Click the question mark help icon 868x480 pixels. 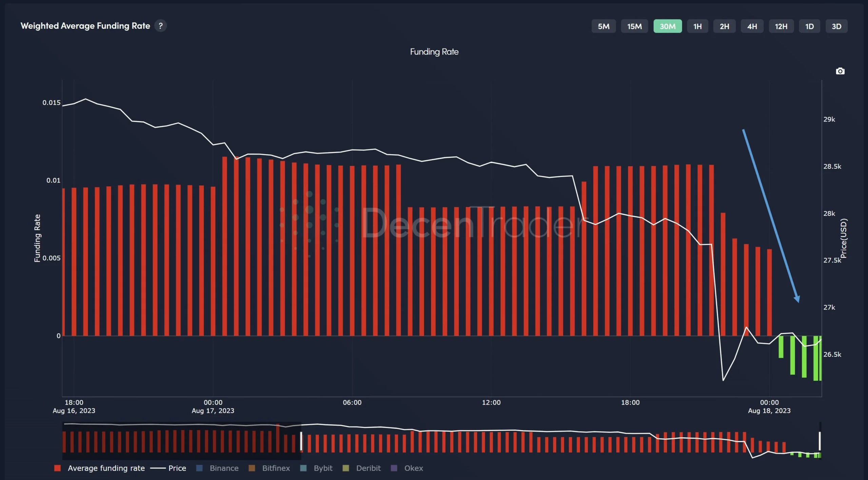pos(160,26)
